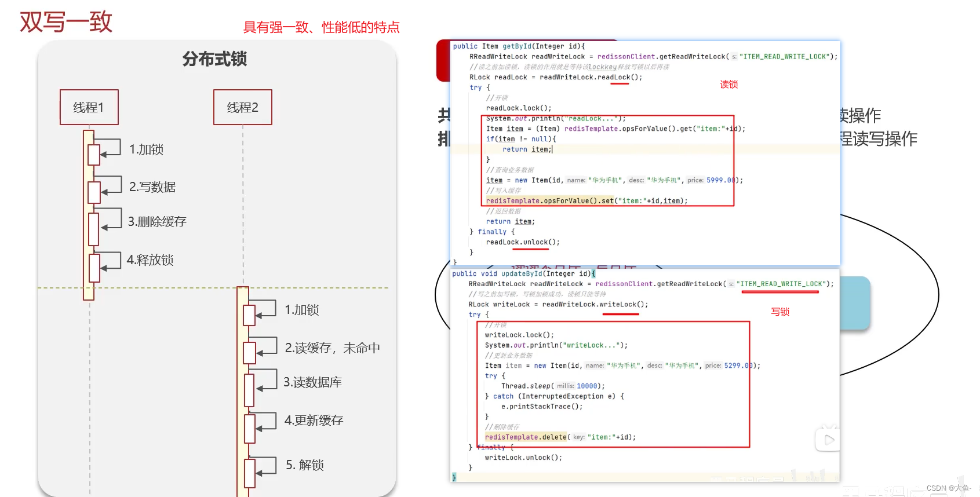Click the redisTemplate.opsForValue().get line
Image resolution: width=980 pixels, height=497 pixels.
click(x=615, y=129)
